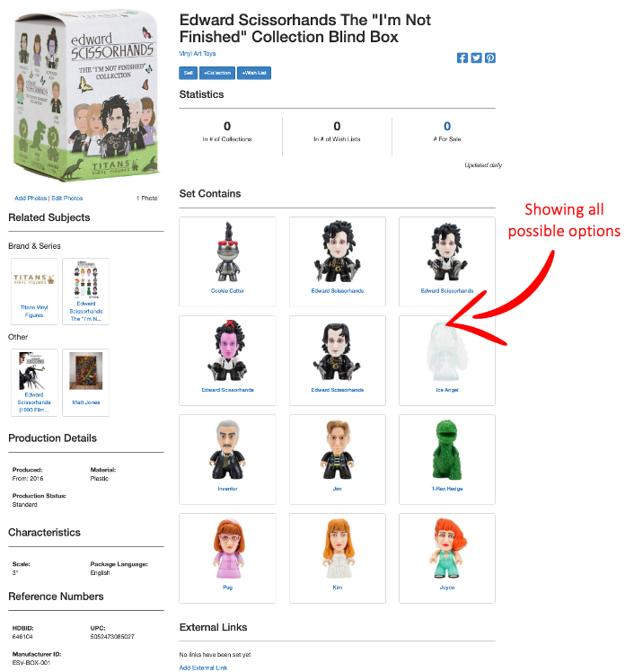Enlarge the blind box product photo
Screen dimensions: 634x672
tap(85, 95)
